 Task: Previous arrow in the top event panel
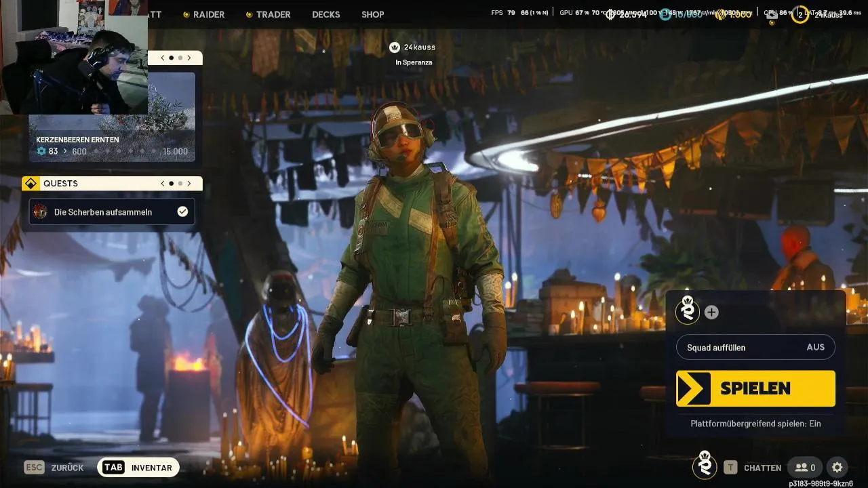coord(163,58)
